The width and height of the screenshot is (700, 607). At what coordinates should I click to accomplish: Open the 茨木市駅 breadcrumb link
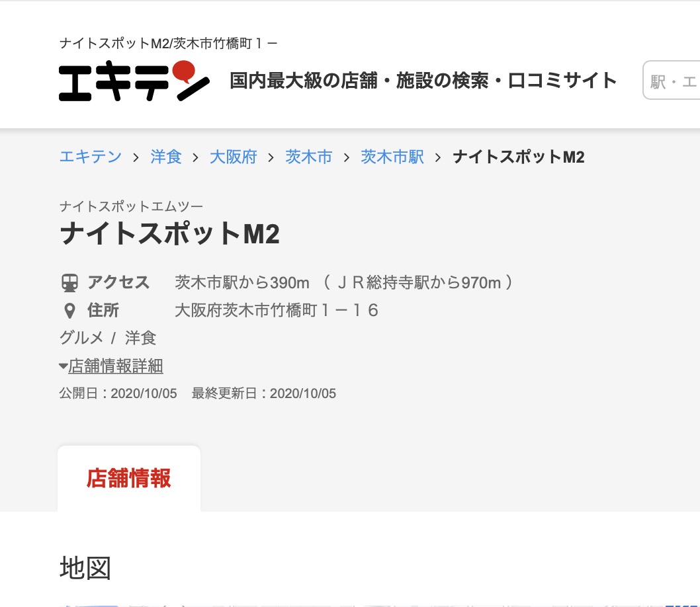392,157
